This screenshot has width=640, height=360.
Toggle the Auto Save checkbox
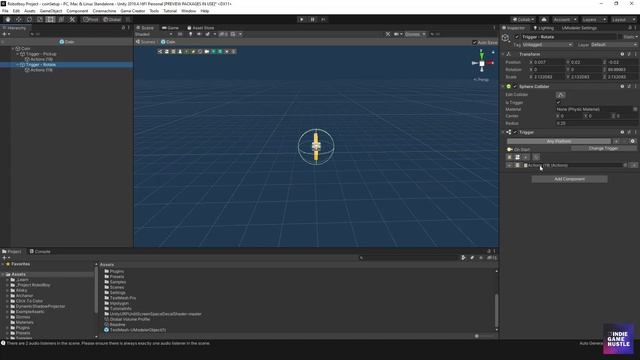(x=475, y=42)
